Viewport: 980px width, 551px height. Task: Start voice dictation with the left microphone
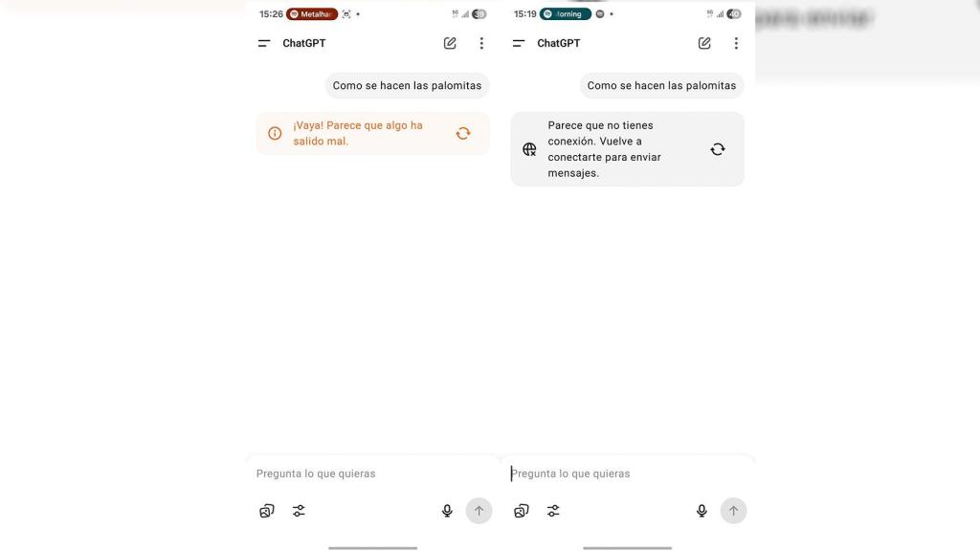click(447, 511)
